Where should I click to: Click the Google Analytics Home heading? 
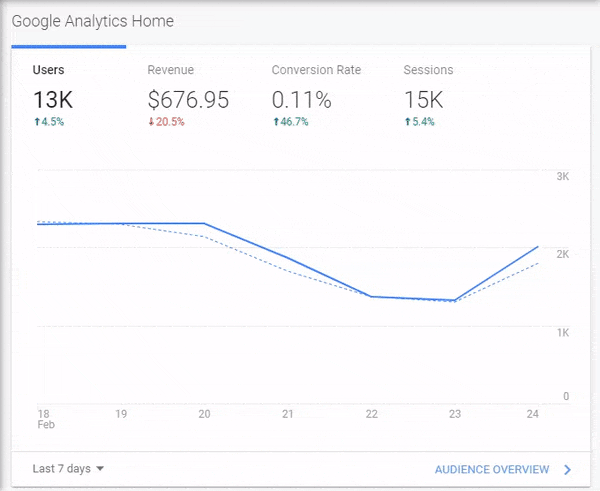click(92, 21)
